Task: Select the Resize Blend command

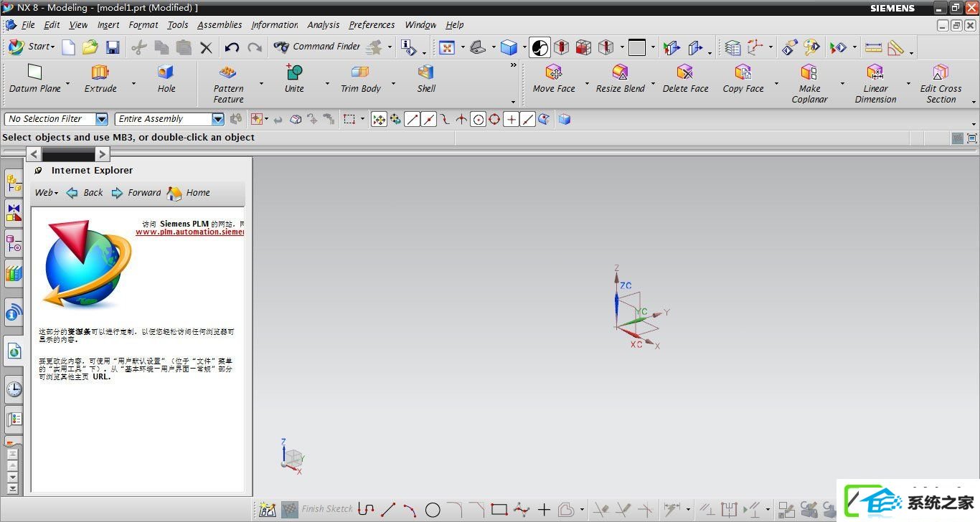Action: tap(621, 78)
